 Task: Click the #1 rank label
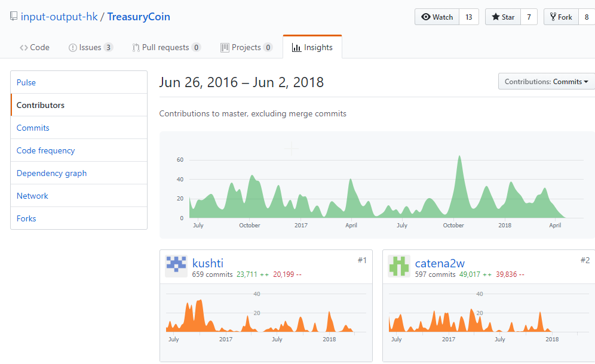pos(362,260)
